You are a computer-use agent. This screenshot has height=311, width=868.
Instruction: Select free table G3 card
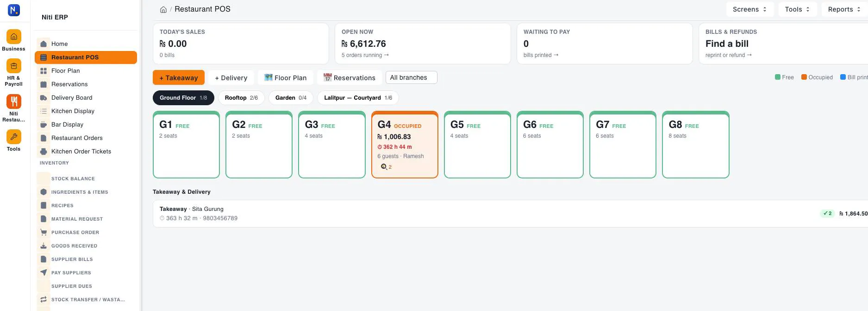click(x=332, y=145)
